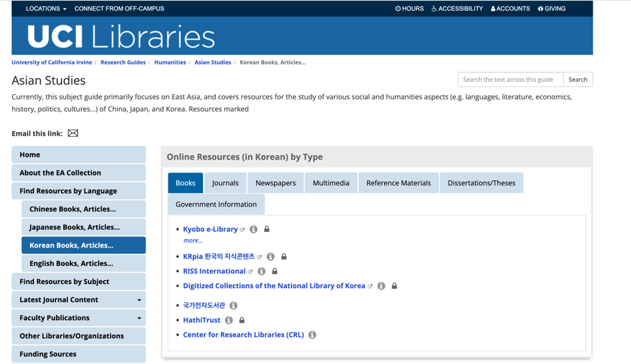
Task: Click external link icon after RISS International
Action: 251,272
